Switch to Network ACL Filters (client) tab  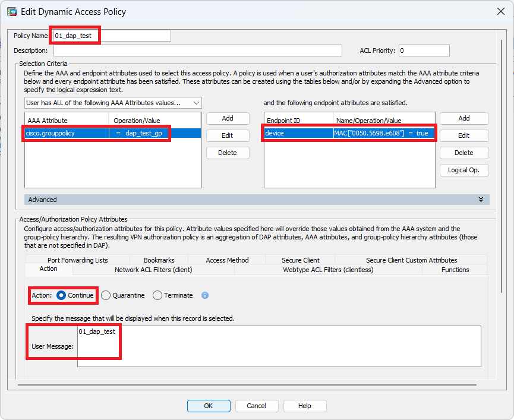(153, 270)
